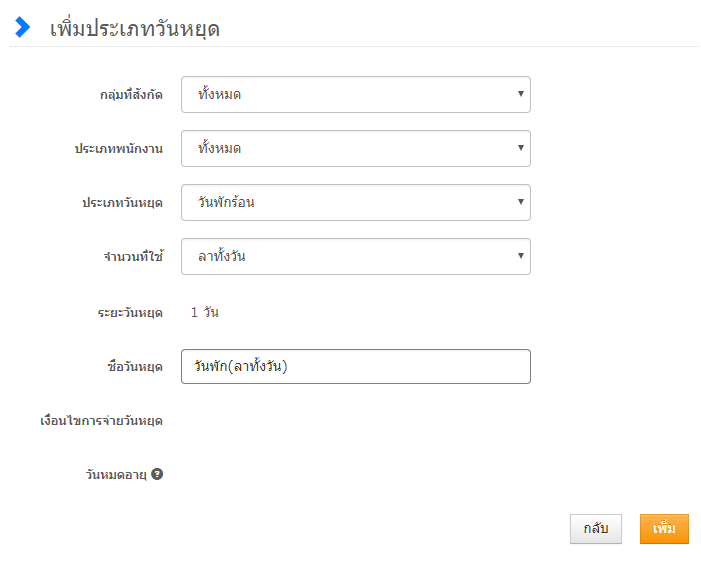
Task: Click the orange เพิ่ม button
Action: point(664,529)
